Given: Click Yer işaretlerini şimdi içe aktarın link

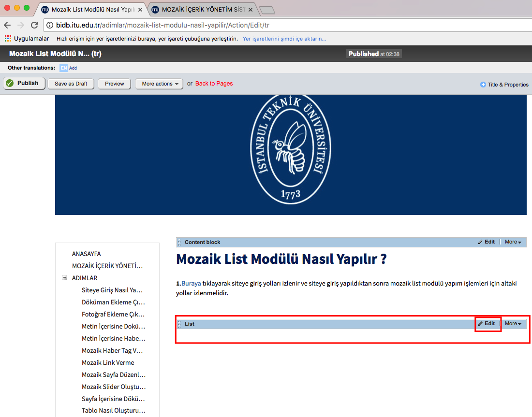Looking at the screenshot, I should point(284,39).
